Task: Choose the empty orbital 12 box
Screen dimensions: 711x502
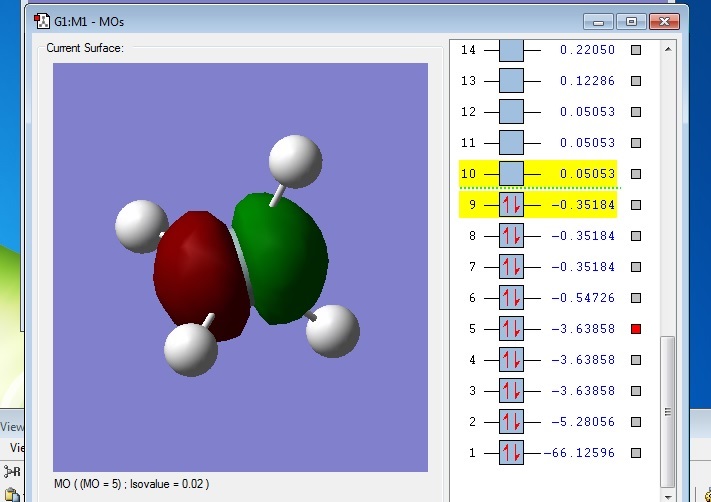Action: pyautogui.click(x=511, y=112)
